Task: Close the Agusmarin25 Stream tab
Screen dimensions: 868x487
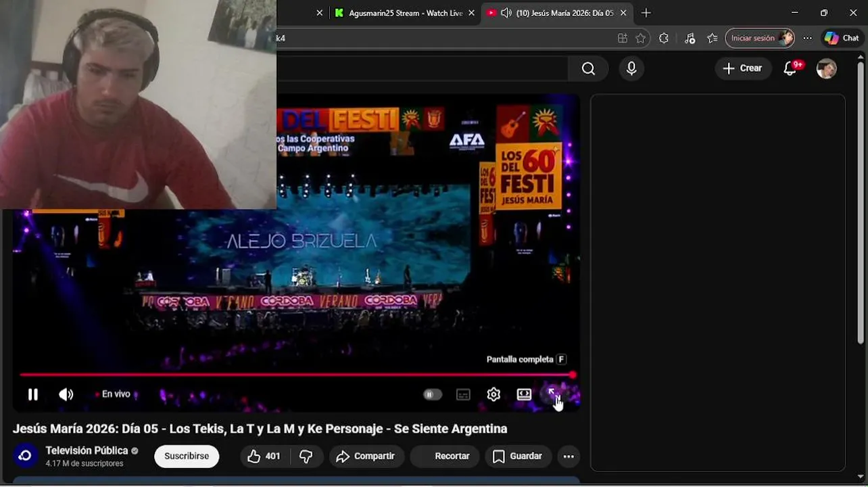Action: click(x=471, y=13)
